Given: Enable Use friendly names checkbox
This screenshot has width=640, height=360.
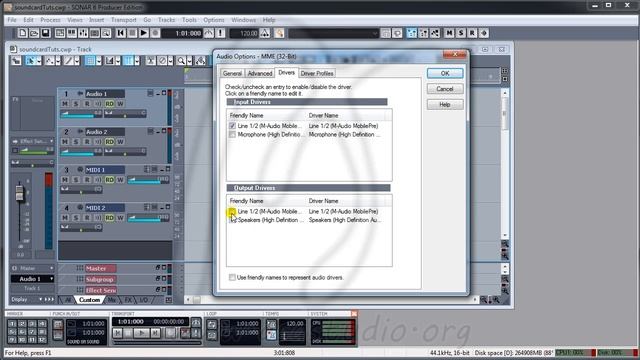Looking at the screenshot, I should [x=232, y=278].
